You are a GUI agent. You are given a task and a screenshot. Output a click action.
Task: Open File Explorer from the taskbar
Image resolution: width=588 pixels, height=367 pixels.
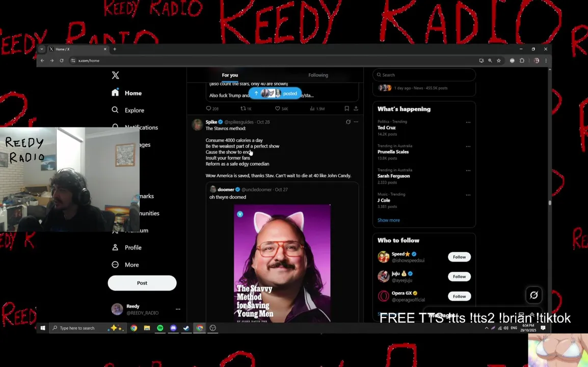point(147,328)
